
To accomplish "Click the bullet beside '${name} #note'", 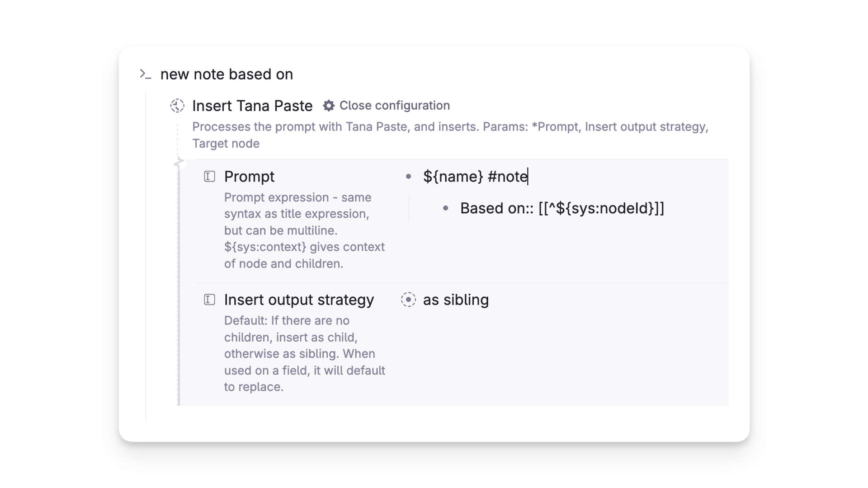I will pyautogui.click(x=409, y=176).
